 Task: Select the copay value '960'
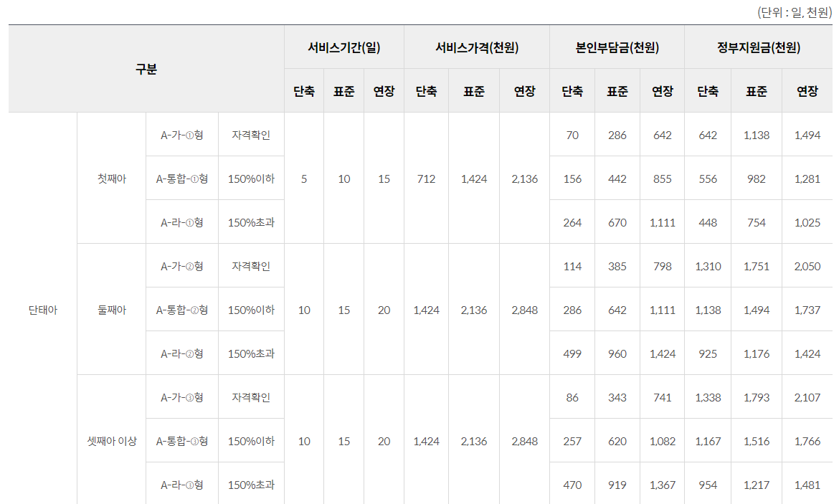617,353
